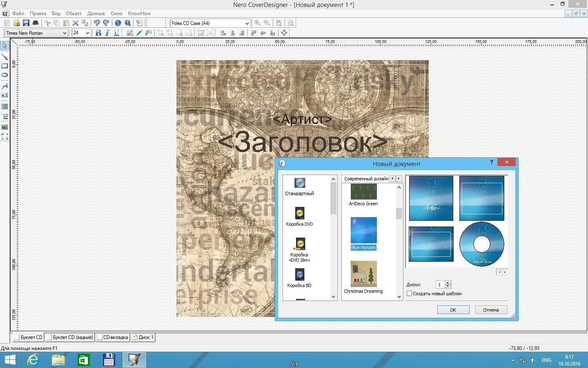Open a file with the Open toolbar icon

tap(17, 23)
